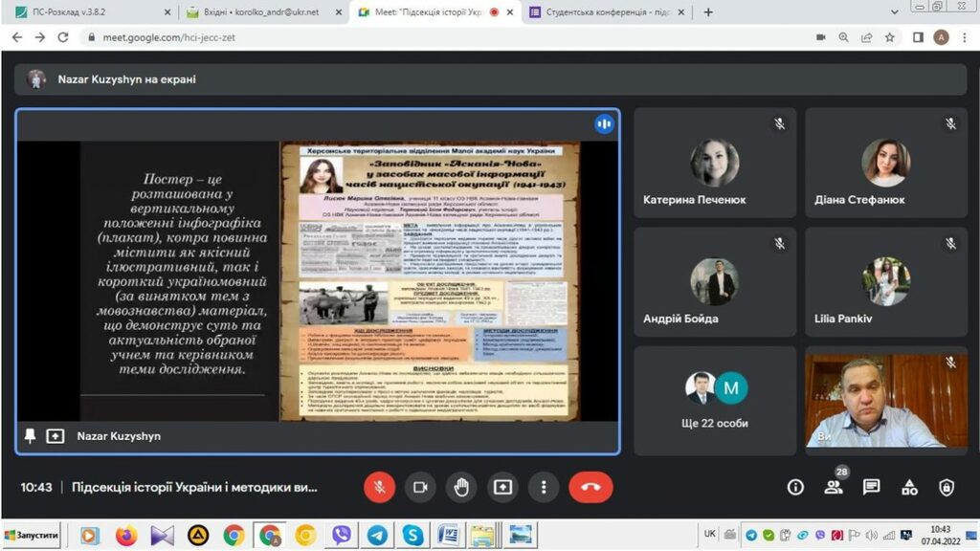Open host controls shield icon
This screenshot has width=980, height=551.
click(x=947, y=487)
